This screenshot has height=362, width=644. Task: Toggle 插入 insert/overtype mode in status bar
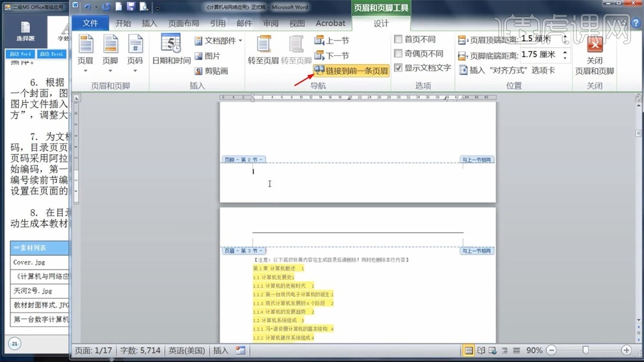(221, 350)
